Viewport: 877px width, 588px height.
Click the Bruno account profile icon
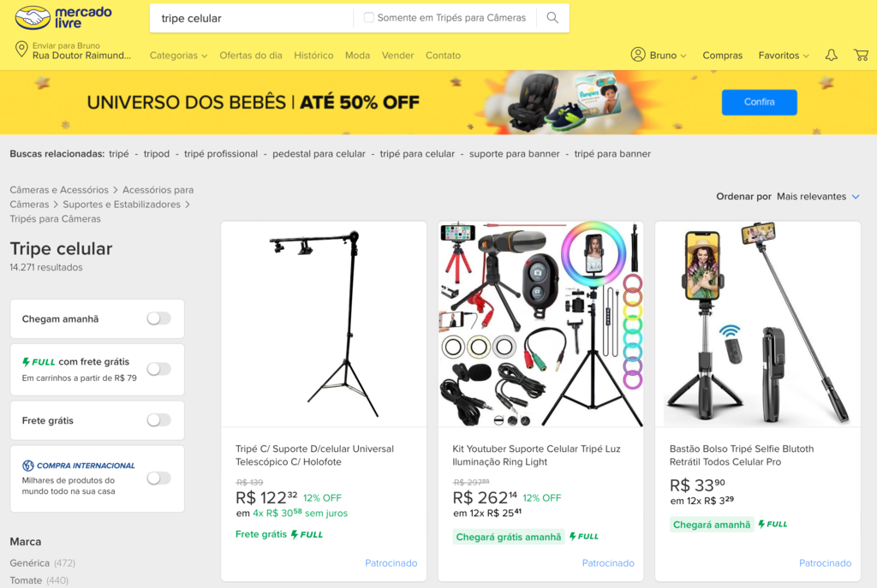tap(638, 54)
